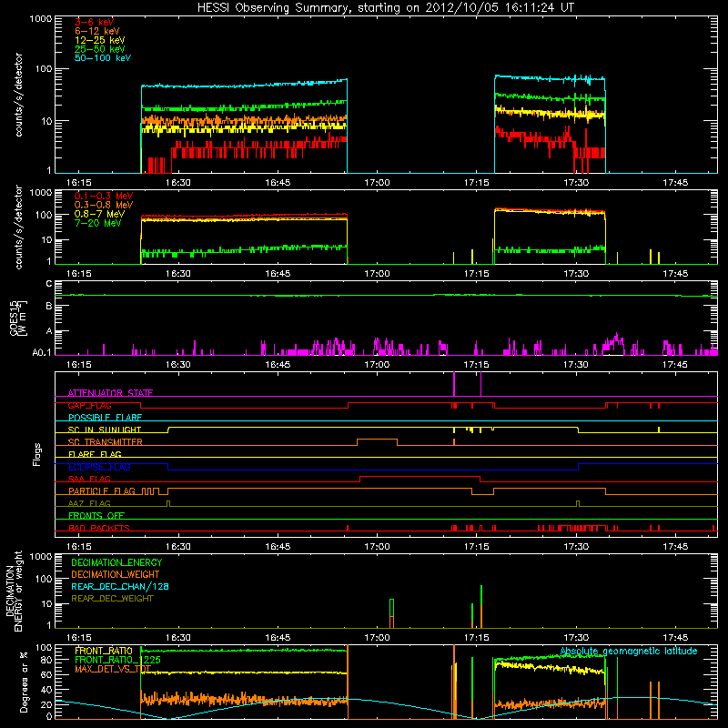728x728 pixels.
Task: Click the HESSI Observing Summary plot title
Action: pyautogui.click(x=386, y=7)
